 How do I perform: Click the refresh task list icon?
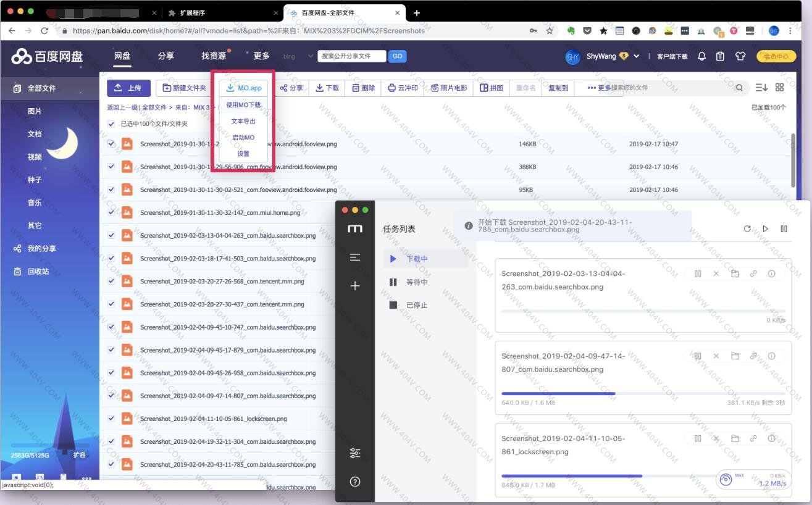747,229
